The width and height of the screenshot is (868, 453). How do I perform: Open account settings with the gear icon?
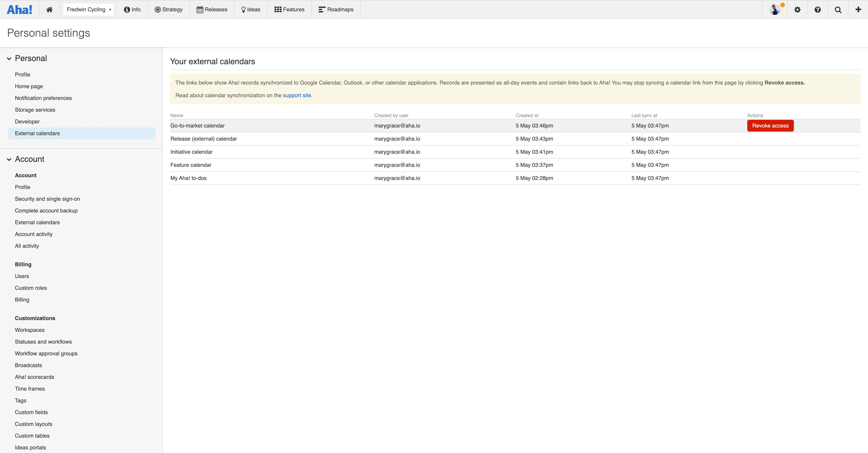tap(797, 9)
